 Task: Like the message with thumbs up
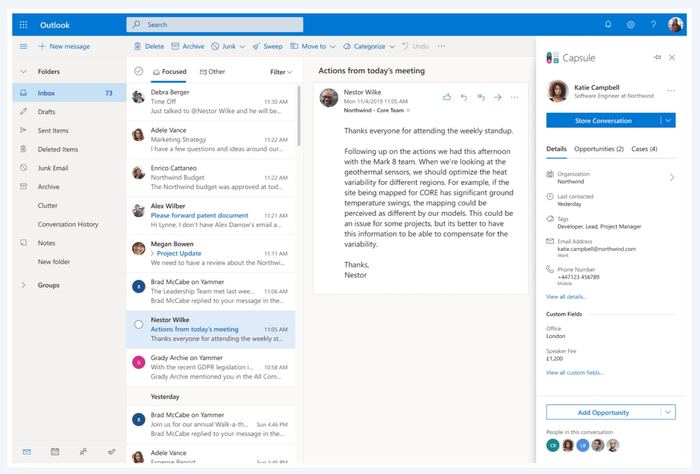(447, 97)
